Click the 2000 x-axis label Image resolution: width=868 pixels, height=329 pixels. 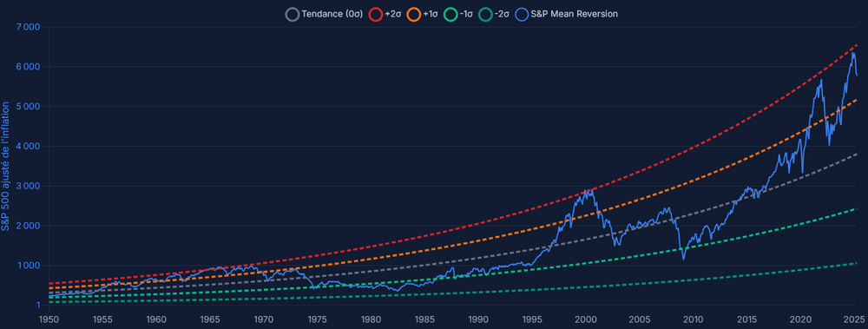(586, 319)
